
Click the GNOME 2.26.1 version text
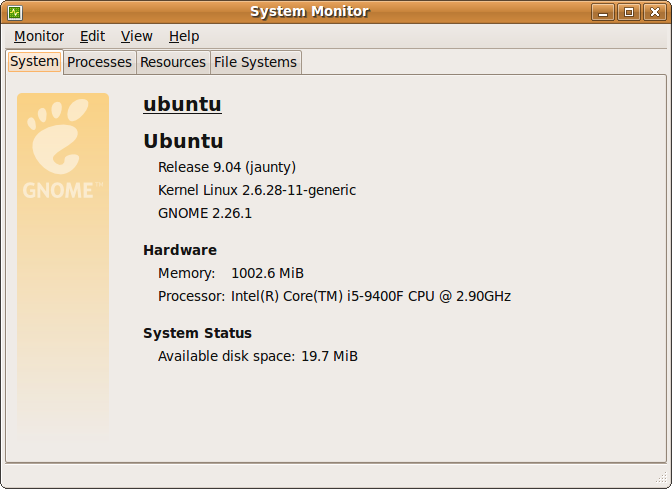pyautogui.click(x=205, y=213)
